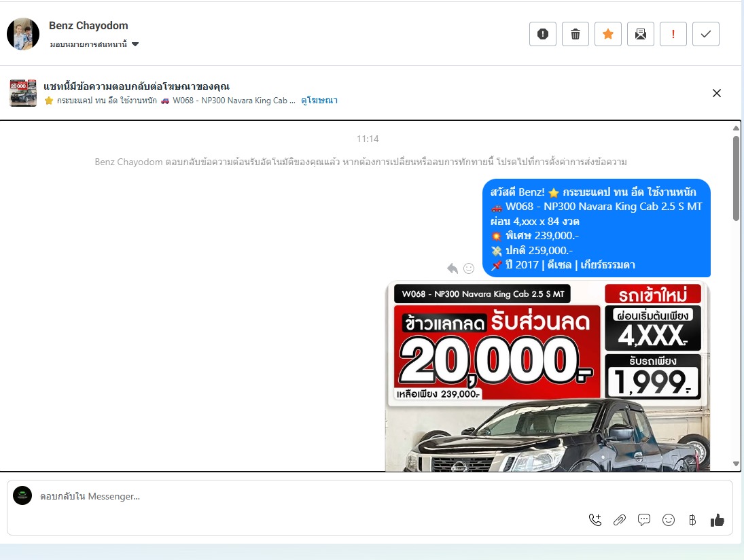Reply to the message using arrow icon
Screen dimensions: 744x560
click(453, 268)
